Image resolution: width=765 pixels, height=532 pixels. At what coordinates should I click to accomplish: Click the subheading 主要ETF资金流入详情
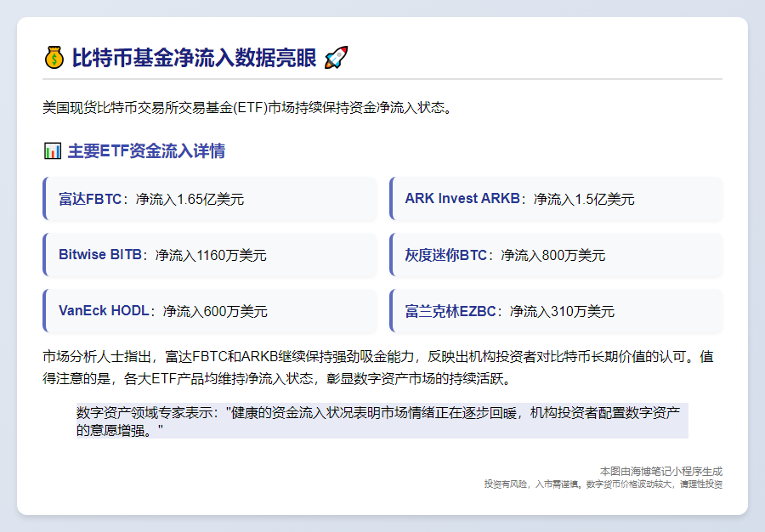point(146,151)
